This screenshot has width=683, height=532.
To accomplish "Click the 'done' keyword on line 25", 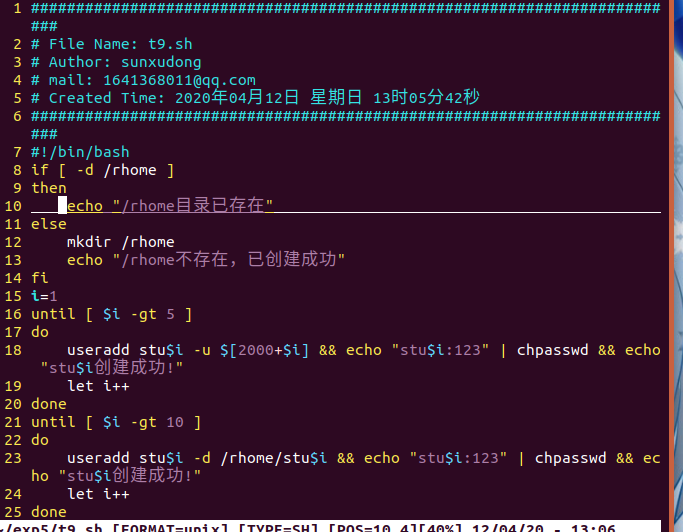I will pyautogui.click(x=49, y=512).
